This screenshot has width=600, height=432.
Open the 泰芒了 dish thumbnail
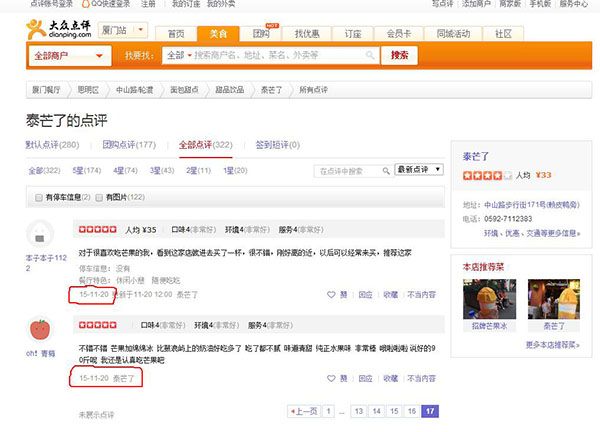coord(554,299)
